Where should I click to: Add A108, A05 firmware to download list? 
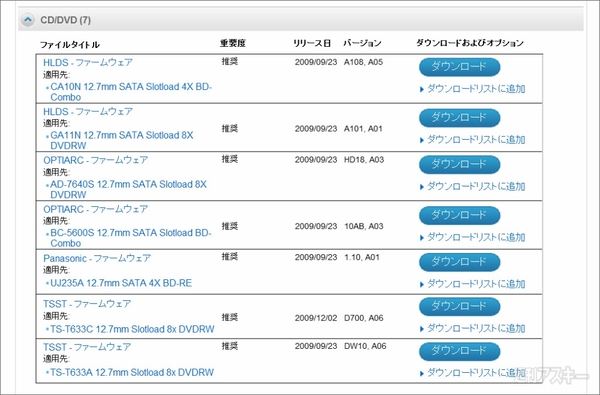click(x=473, y=89)
